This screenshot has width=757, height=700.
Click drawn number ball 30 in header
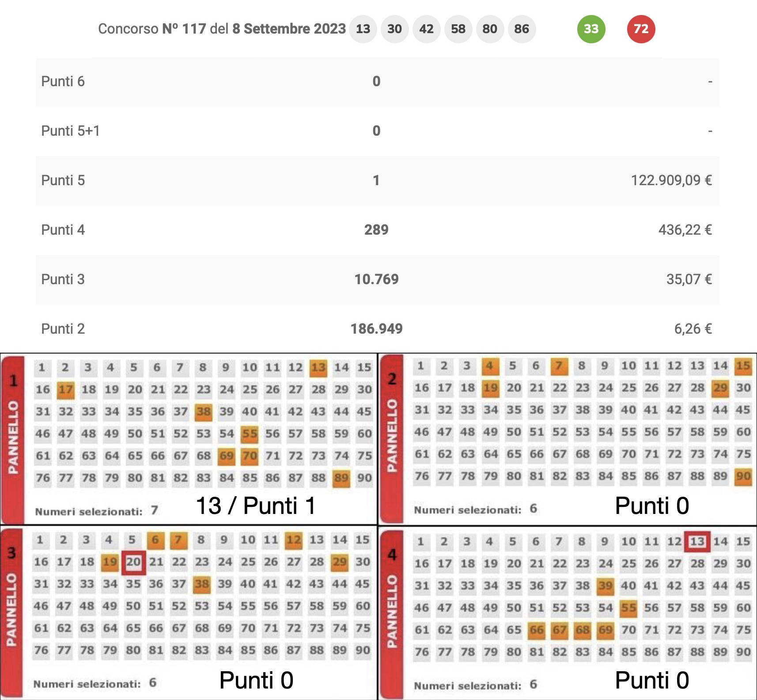[394, 29]
